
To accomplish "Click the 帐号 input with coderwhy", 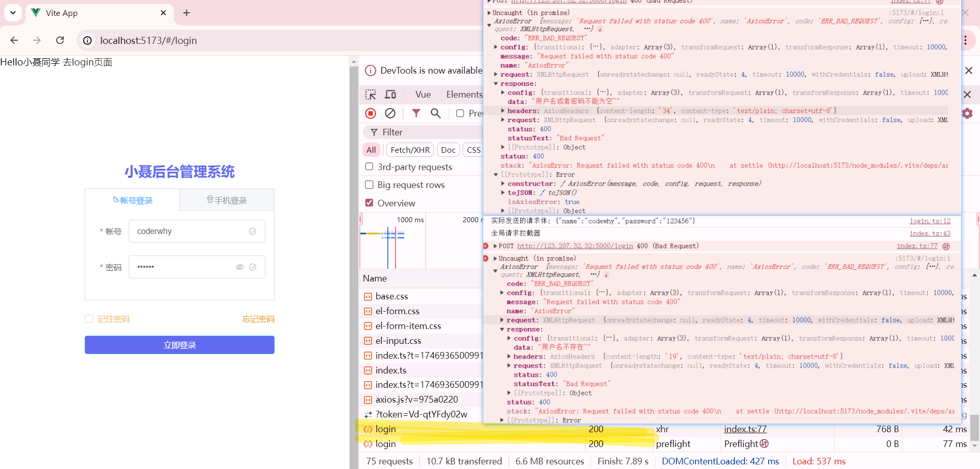I will click(197, 231).
